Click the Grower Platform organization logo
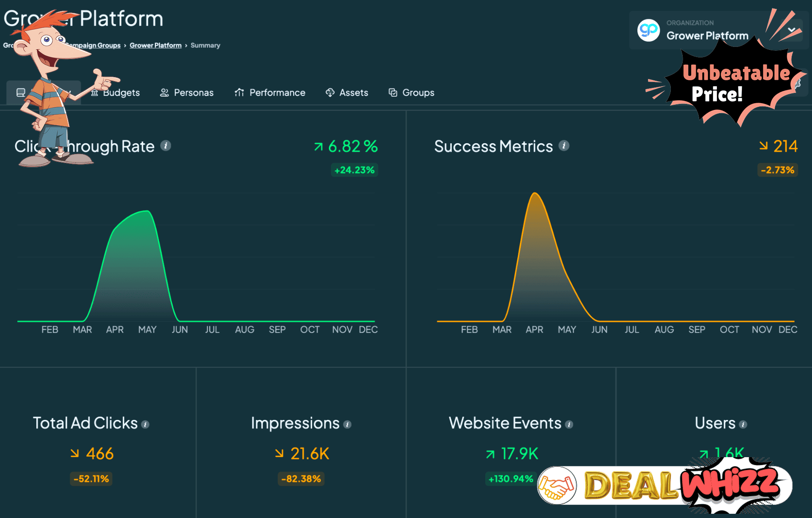The height and width of the screenshot is (518, 812). [648, 30]
